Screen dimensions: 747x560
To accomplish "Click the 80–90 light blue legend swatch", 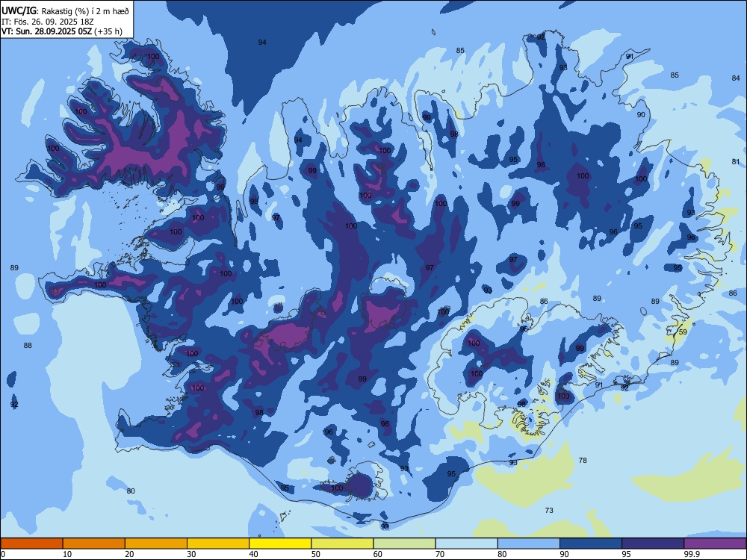I will tap(529, 544).
